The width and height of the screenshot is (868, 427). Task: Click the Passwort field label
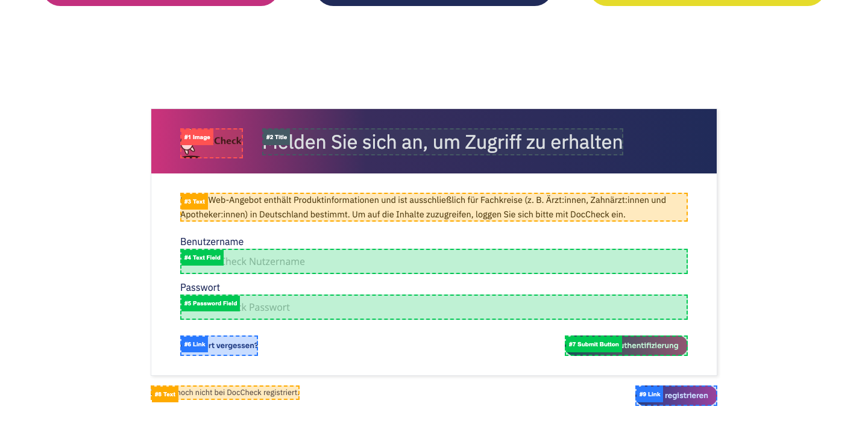(200, 287)
